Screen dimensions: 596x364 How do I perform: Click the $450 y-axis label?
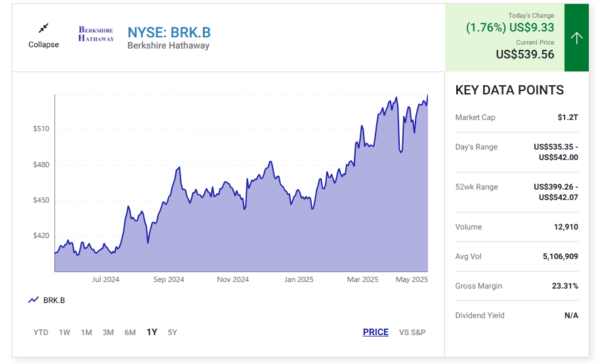pyautogui.click(x=41, y=200)
